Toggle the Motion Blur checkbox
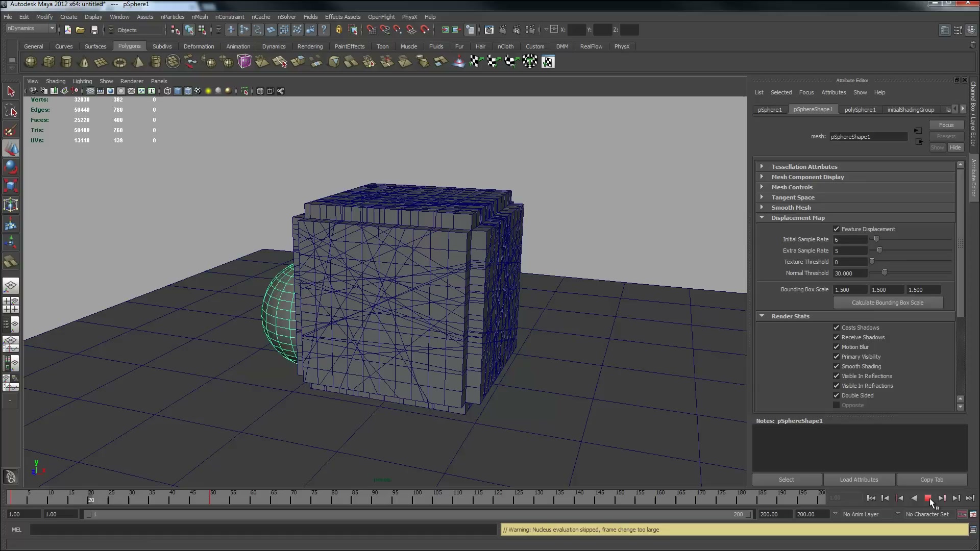Viewport: 980px width, 551px height. (x=836, y=347)
